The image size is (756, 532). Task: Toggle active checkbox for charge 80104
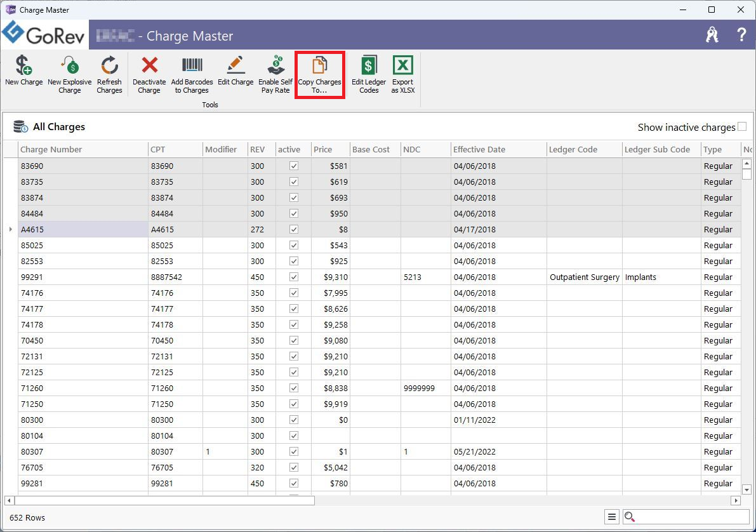[x=294, y=436]
